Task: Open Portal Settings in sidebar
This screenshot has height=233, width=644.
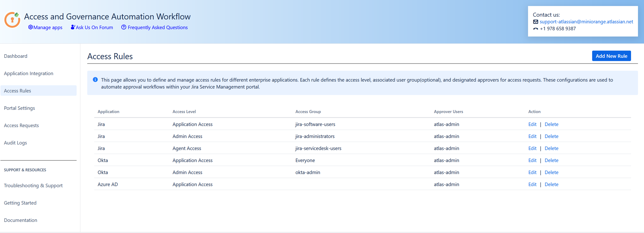Action: (x=19, y=108)
